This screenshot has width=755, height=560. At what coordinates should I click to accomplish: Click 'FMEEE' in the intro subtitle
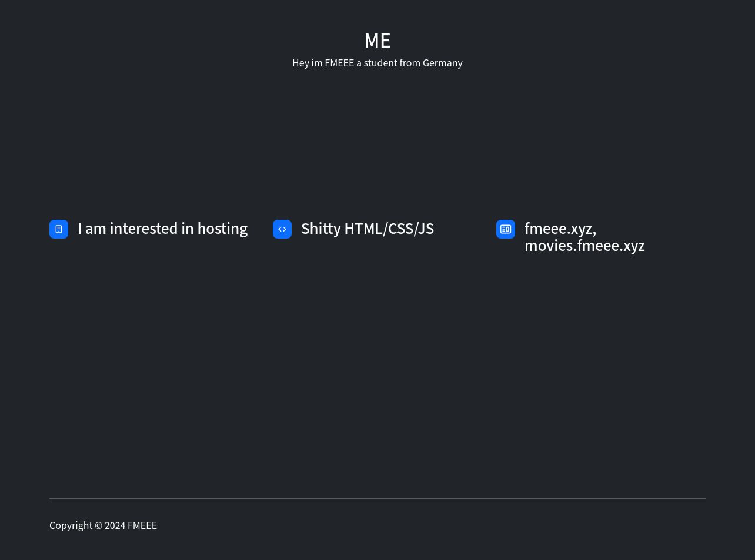coord(339,63)
